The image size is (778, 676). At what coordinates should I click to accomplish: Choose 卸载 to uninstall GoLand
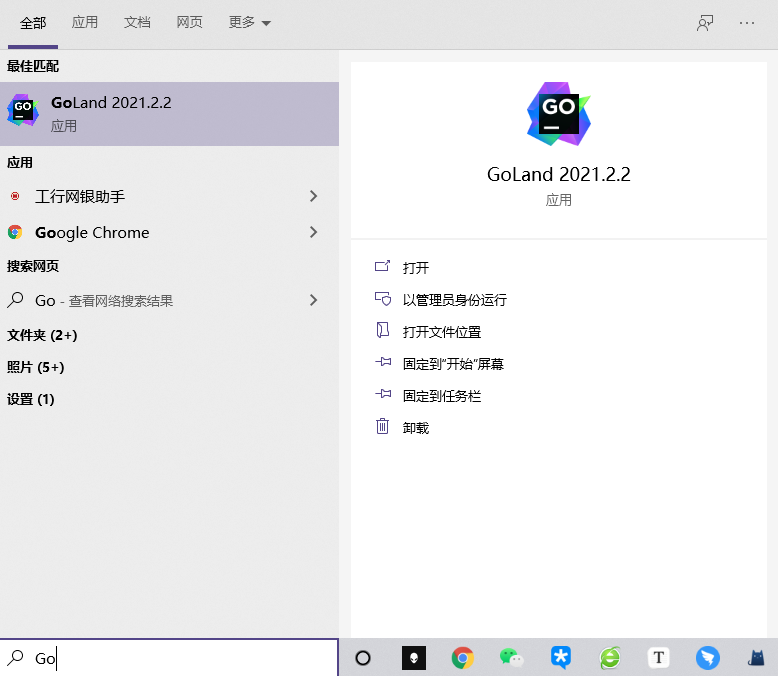point(416,428)
